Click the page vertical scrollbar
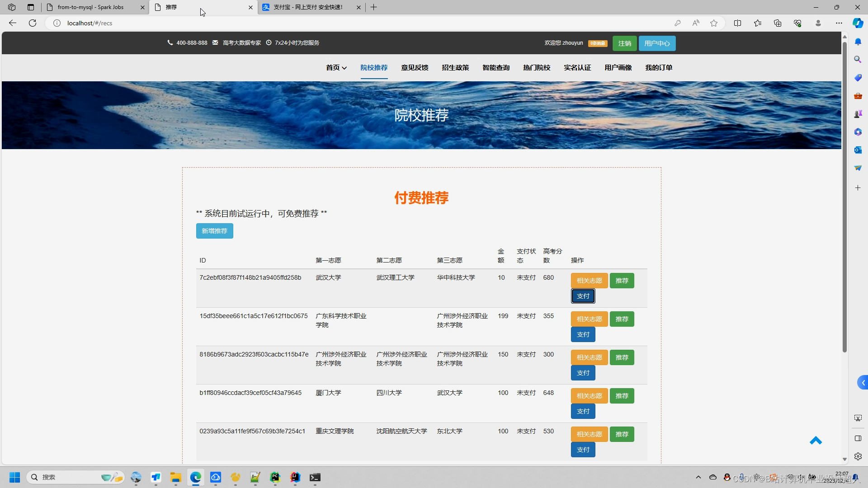 point(844,194)
